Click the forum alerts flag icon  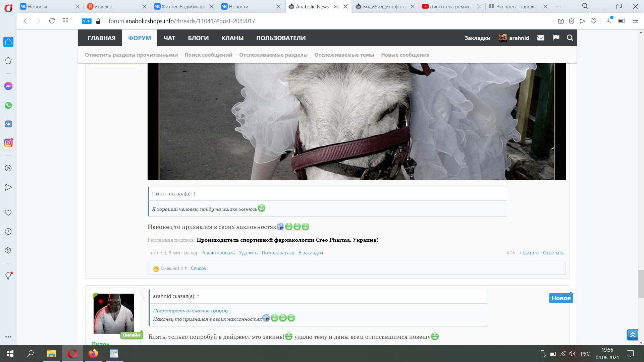[x=556, y=38]
